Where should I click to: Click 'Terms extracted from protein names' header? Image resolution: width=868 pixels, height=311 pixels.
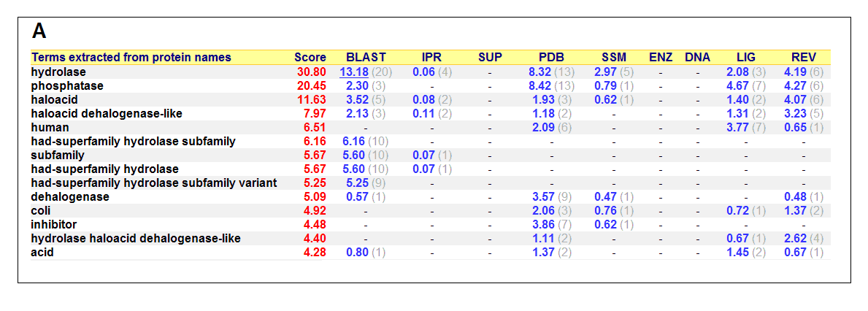click(x=131, y=58)
